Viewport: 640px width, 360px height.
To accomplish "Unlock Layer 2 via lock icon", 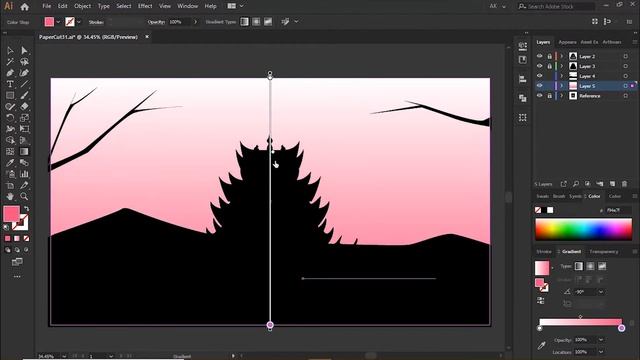I will [549, 56].
